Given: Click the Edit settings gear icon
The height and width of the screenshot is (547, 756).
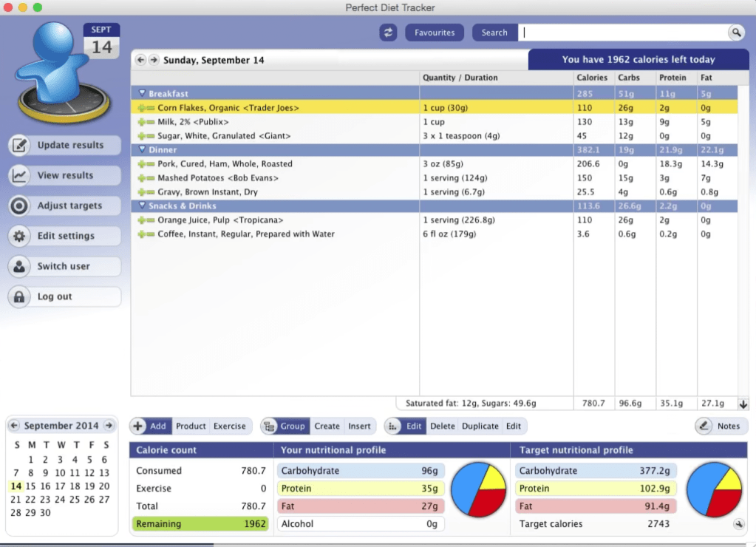Looking at the screenshot, I should (x=20, y=236).
